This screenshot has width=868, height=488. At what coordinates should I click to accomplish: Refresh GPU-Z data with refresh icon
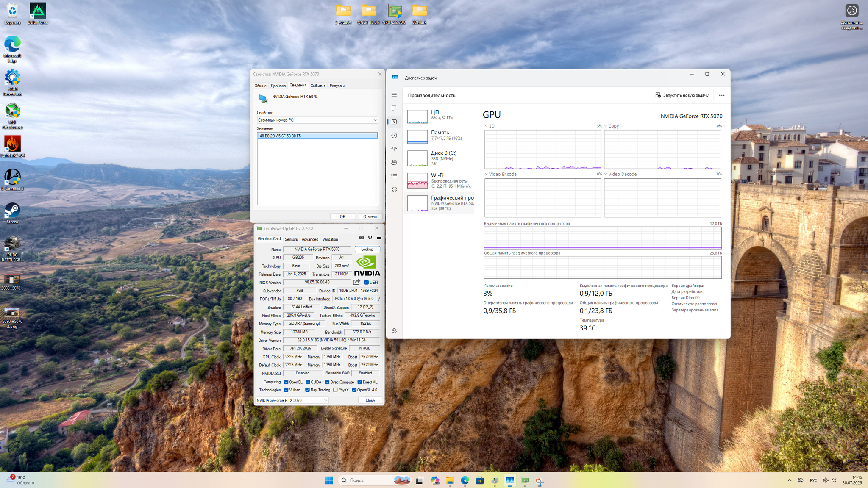click(370, 238)
